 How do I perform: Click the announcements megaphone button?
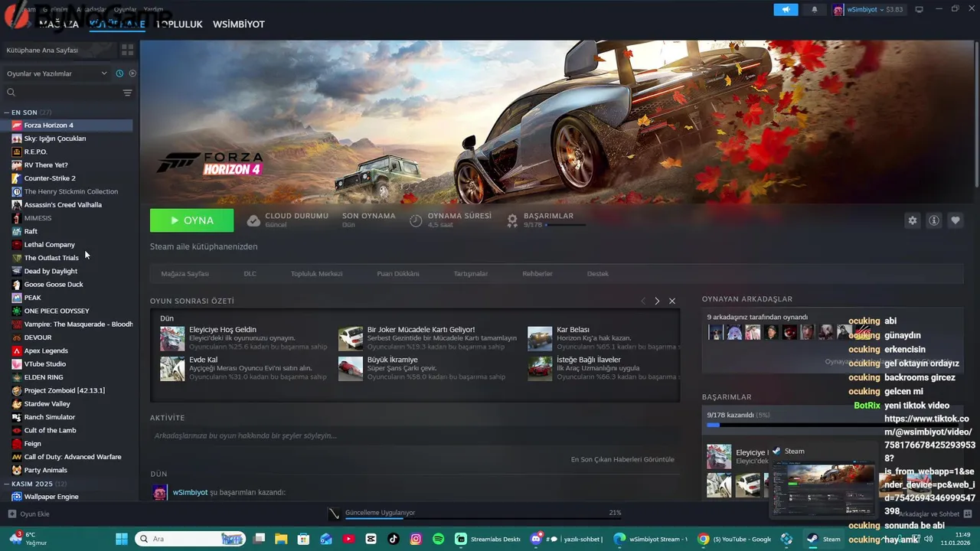pyautogui.click(x=786, y=9)
